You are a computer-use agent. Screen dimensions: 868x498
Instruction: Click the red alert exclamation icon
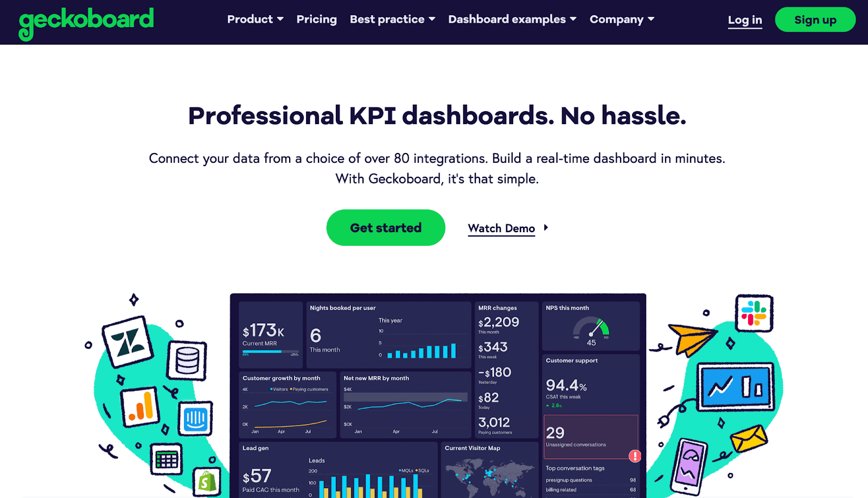click(635, 456)
